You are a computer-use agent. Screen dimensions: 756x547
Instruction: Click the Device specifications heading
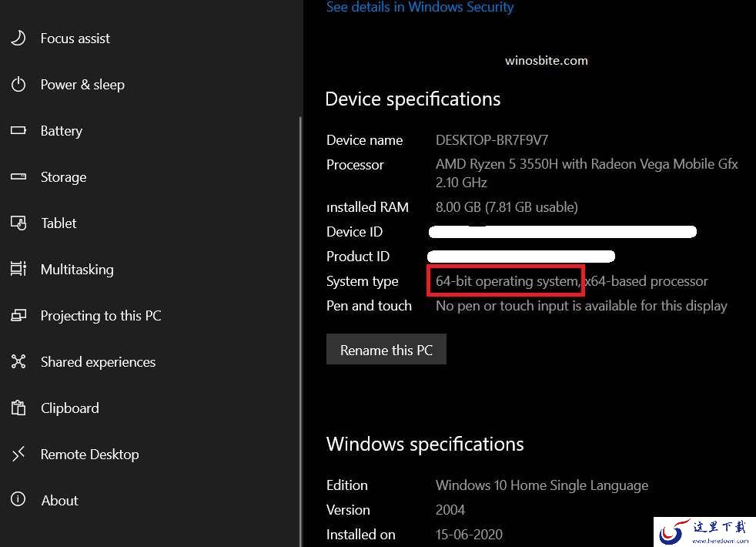413,99
